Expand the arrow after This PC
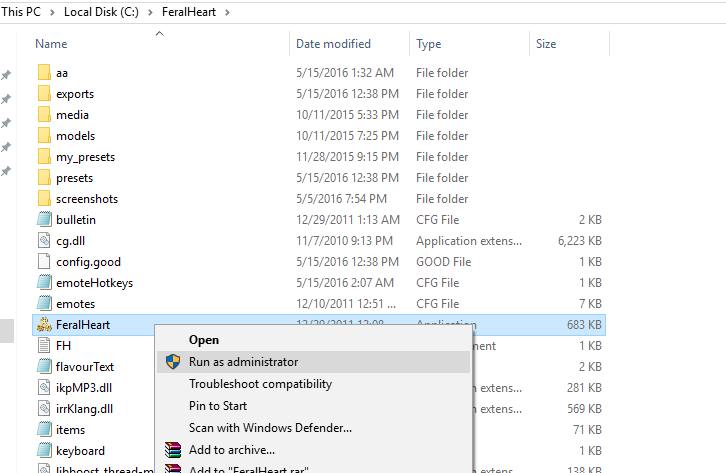Viewport: 726px width, 473px height. [52, 12]
